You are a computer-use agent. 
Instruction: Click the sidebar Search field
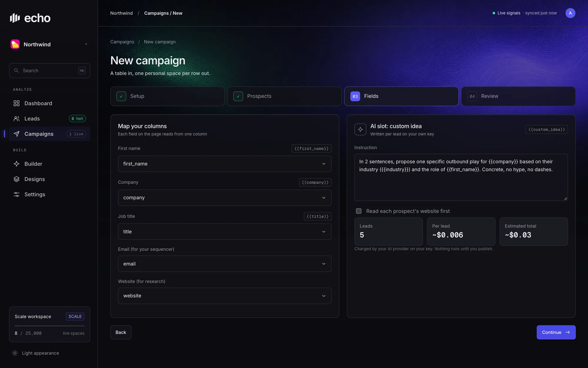click(x=49, y=71)
